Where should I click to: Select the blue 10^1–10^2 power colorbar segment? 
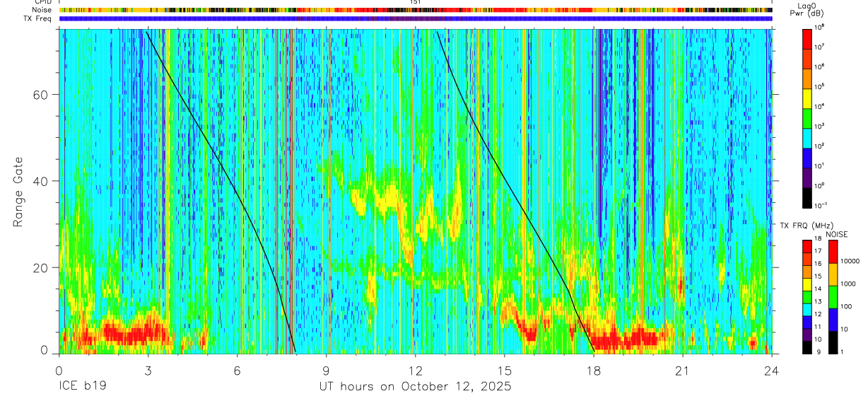[x=808, y=156]
